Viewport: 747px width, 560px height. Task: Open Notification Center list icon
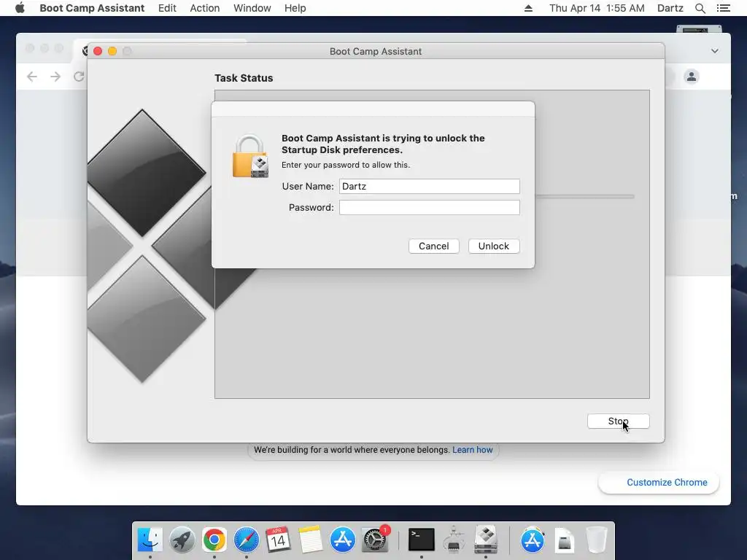(723, 8)
